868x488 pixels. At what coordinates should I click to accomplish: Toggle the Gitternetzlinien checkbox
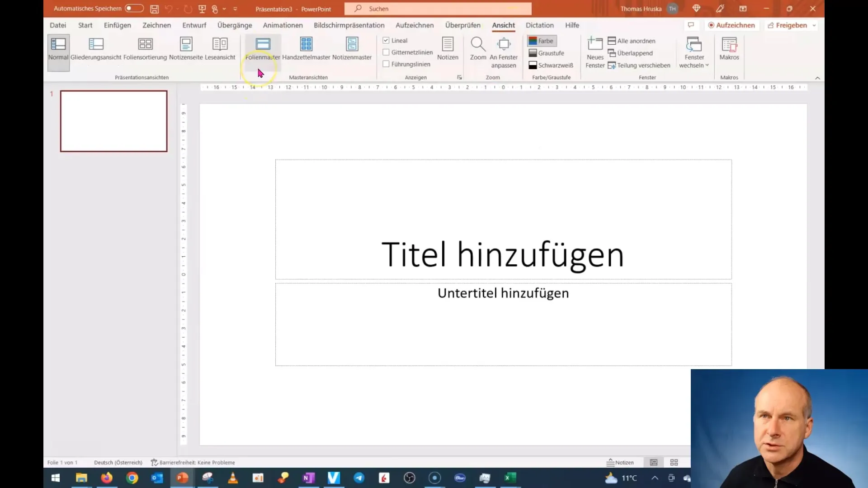pos(387,52)
